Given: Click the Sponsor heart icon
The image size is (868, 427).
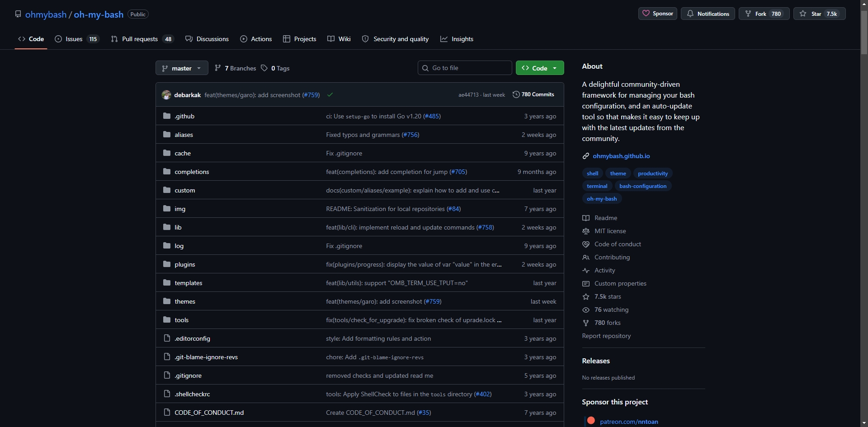Looking at the screenshot, I should pos(646,14).
